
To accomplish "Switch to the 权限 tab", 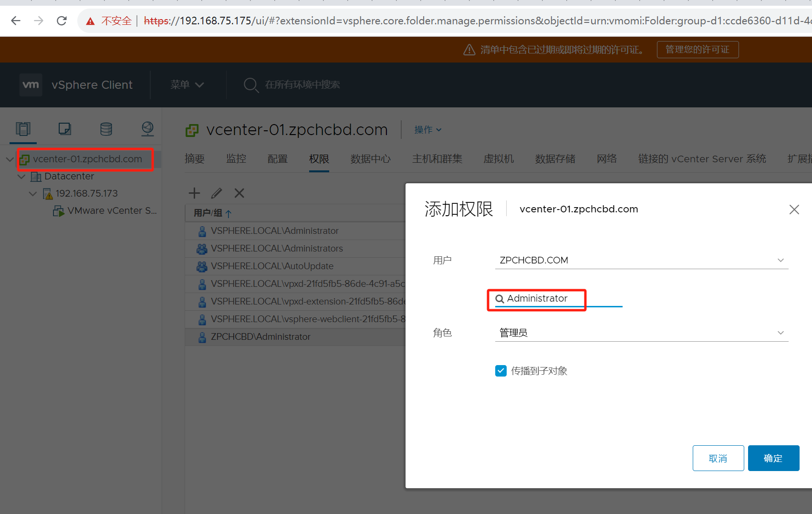I will (319, 159).
